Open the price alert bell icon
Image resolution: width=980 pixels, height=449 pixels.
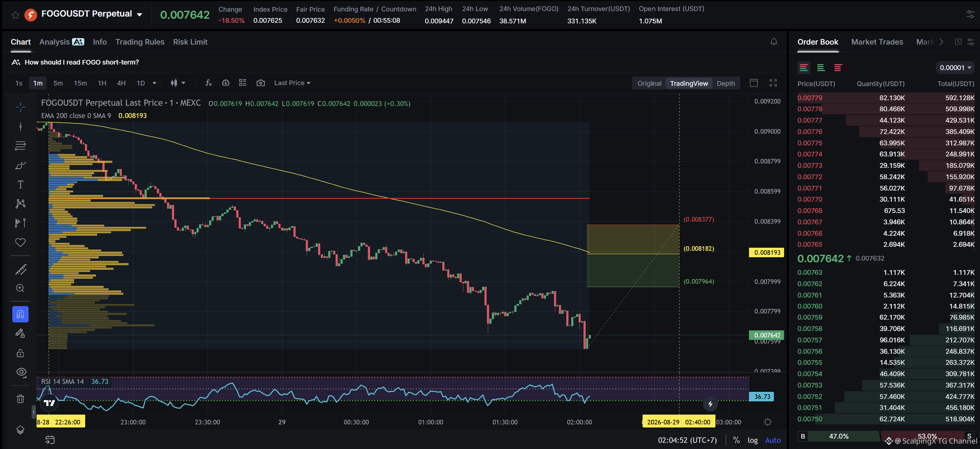click(773, 42)
